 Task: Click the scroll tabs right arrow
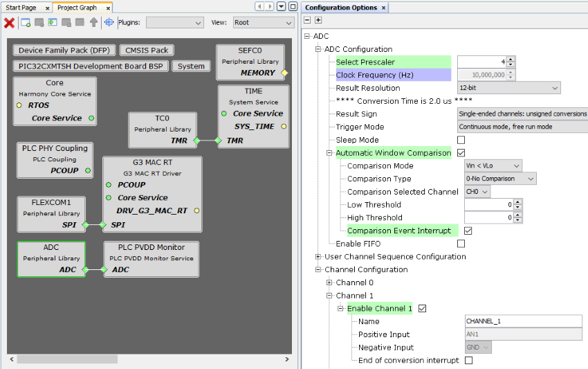[269, 6]
